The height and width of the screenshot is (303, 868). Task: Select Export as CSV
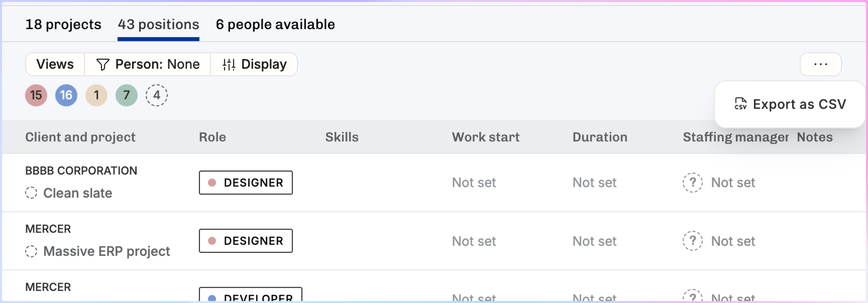coord(790,104)
